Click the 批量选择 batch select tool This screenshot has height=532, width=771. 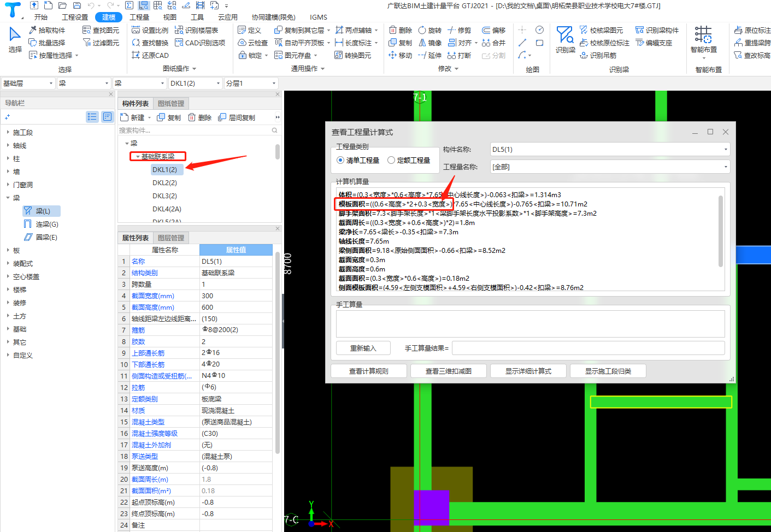(47, 43)
